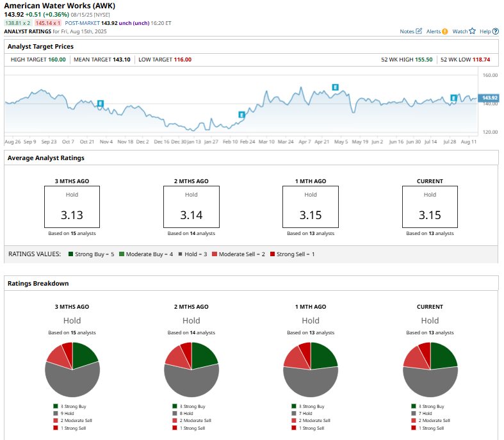The height and width of the screenshot is (440, 504).
Task: Click the Moderate Buy green legend swatch
Action: [122, 254]
